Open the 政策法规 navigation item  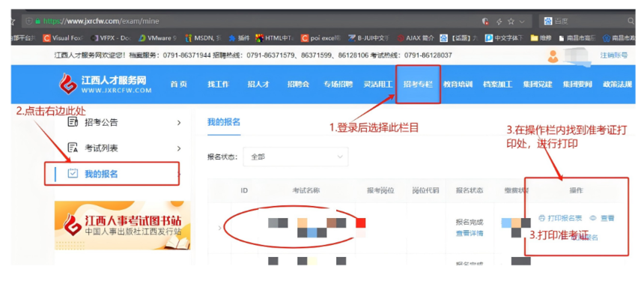coord(617,84)
